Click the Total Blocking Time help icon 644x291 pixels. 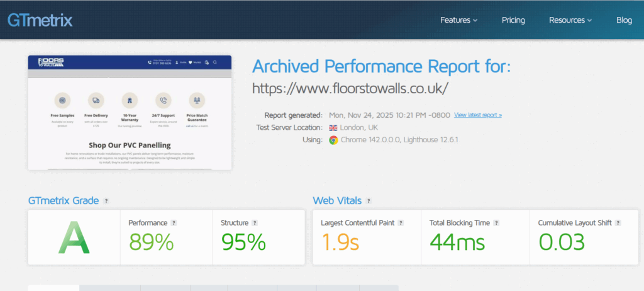(497, 223)
